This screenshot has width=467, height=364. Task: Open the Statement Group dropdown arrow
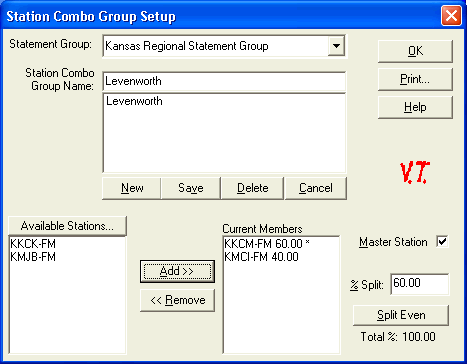[x=336, y=46]
